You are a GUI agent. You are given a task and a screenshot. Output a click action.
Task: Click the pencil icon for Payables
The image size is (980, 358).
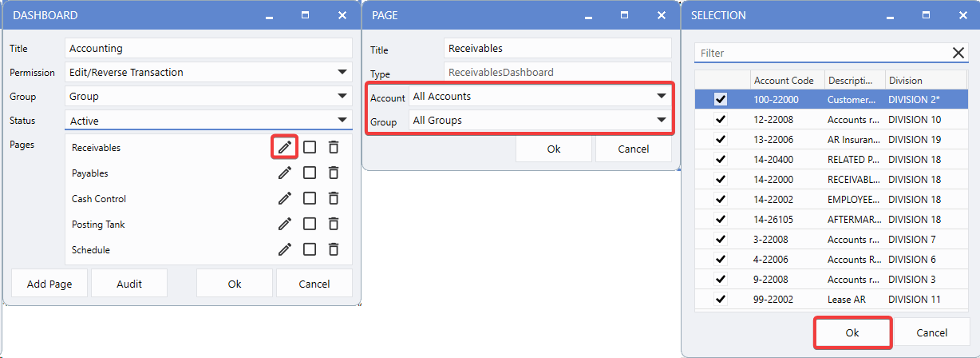pos(285,173)
